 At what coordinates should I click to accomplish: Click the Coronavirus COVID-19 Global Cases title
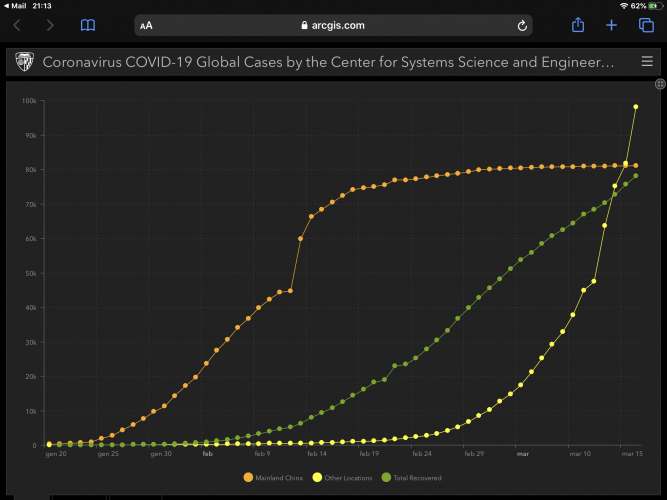coord(328,62)
